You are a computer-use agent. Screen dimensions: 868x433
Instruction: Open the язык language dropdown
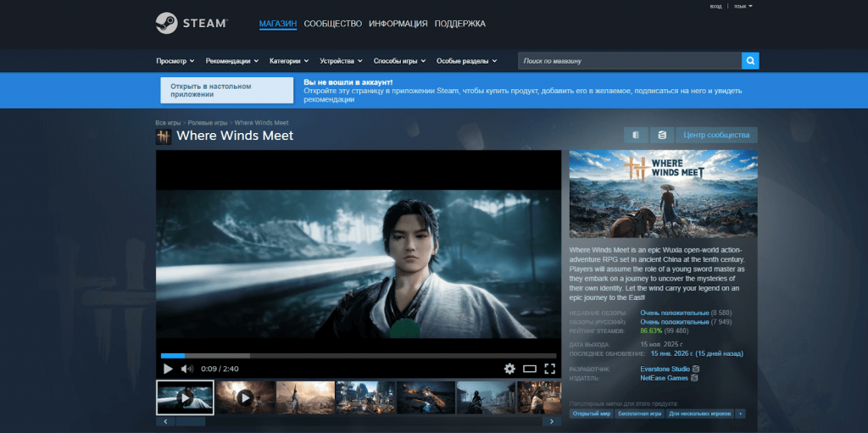click(743, 6)
